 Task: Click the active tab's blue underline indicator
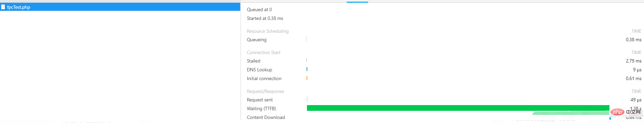357,2
